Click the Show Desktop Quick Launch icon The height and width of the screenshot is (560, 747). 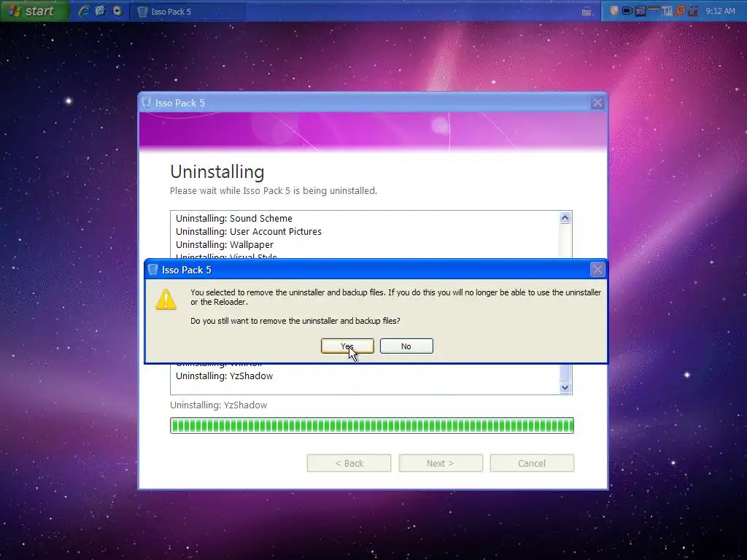pyautogui.click(x=100, y=11)
